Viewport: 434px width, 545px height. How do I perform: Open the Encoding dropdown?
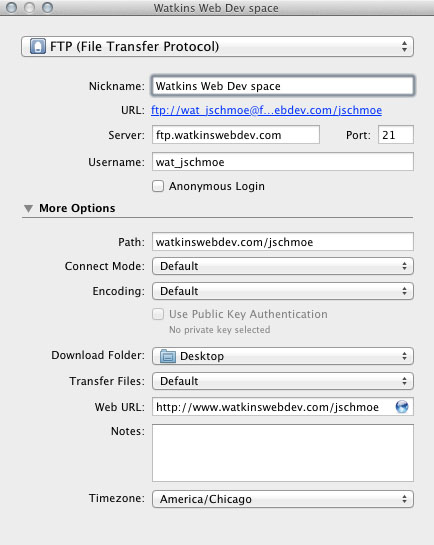(282, 291)
